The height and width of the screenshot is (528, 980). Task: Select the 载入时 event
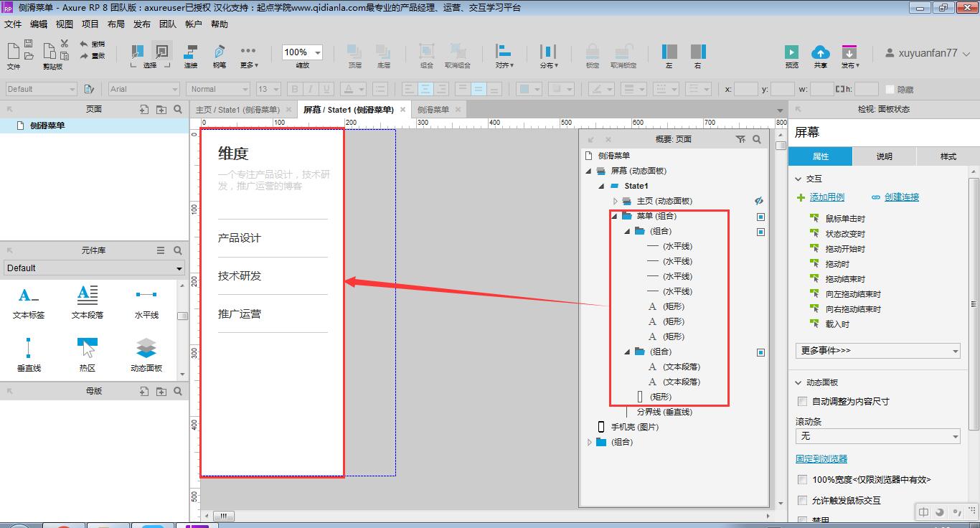tap(837, 324)
